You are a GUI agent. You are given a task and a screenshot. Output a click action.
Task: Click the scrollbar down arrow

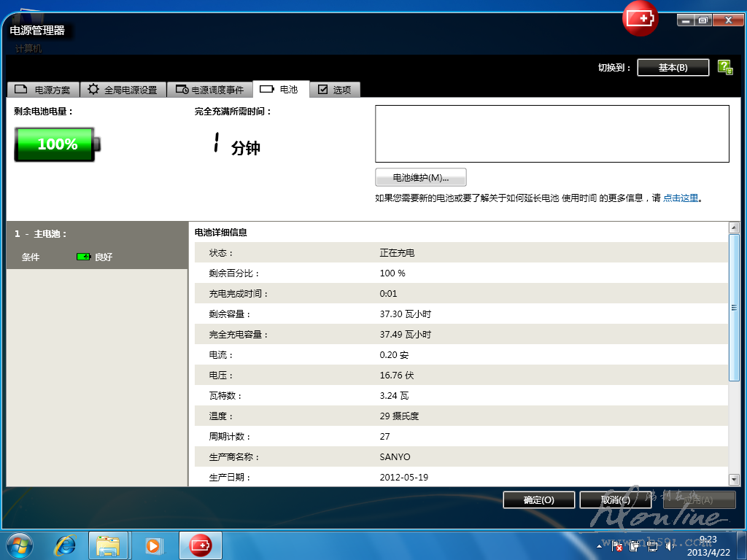pos(734,480)
